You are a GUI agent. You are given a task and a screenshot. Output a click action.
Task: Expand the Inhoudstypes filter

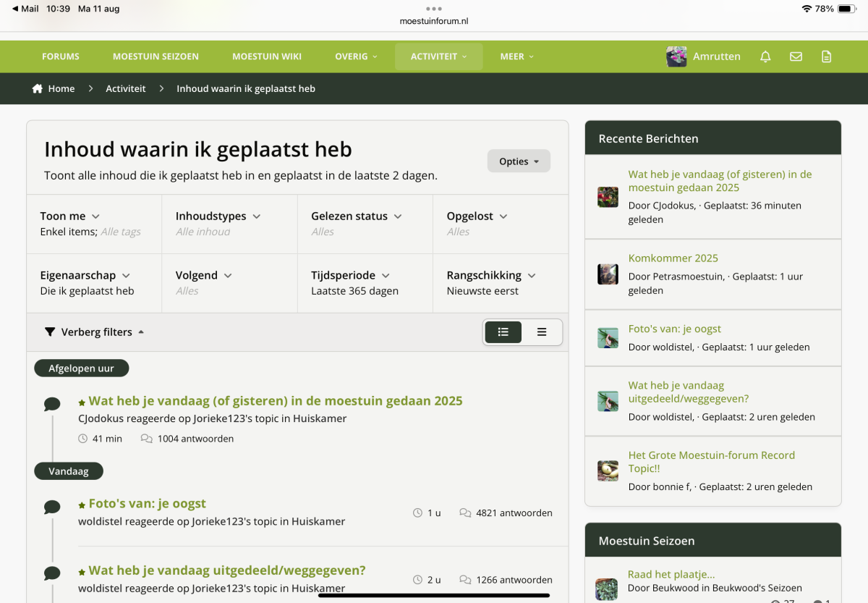tap(218, 216)
